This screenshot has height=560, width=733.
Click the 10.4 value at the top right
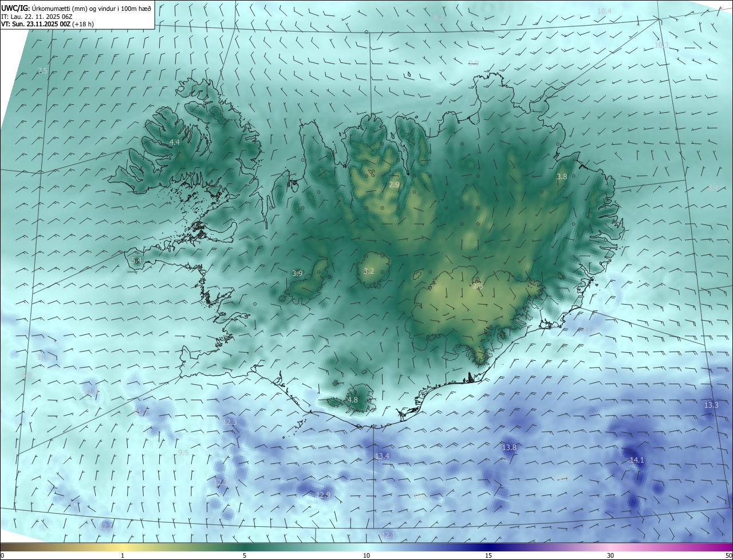pos(604,11)
